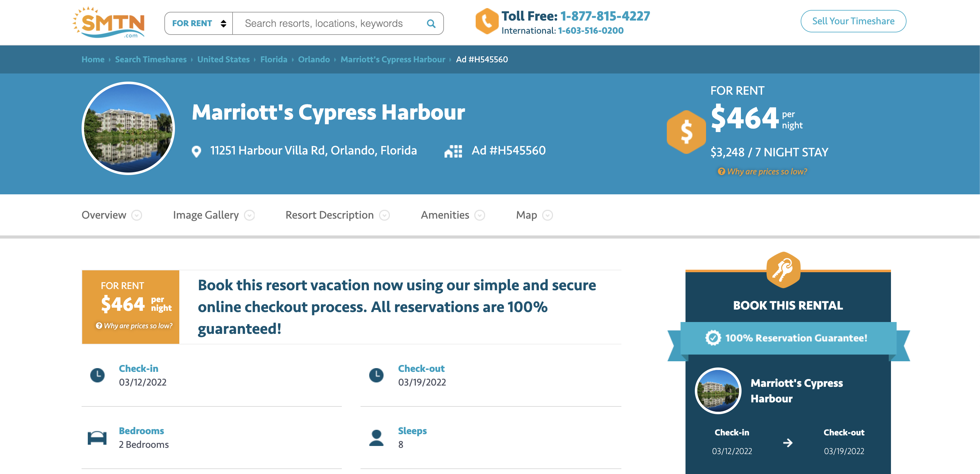Click the location pin icon beside address
This screenshot has width=980, height=474.
[x=196, y=152]
